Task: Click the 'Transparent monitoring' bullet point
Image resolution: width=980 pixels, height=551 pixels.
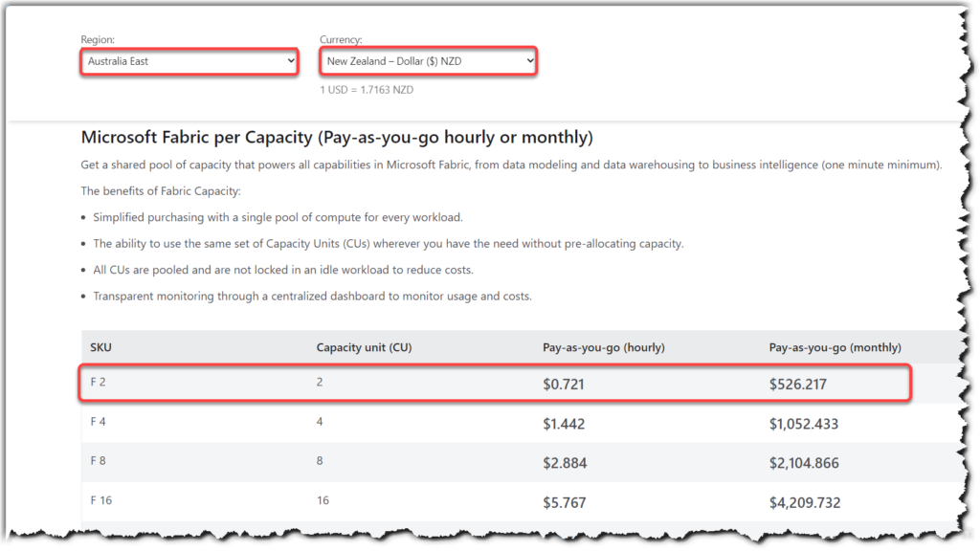Action: (313, 297)
